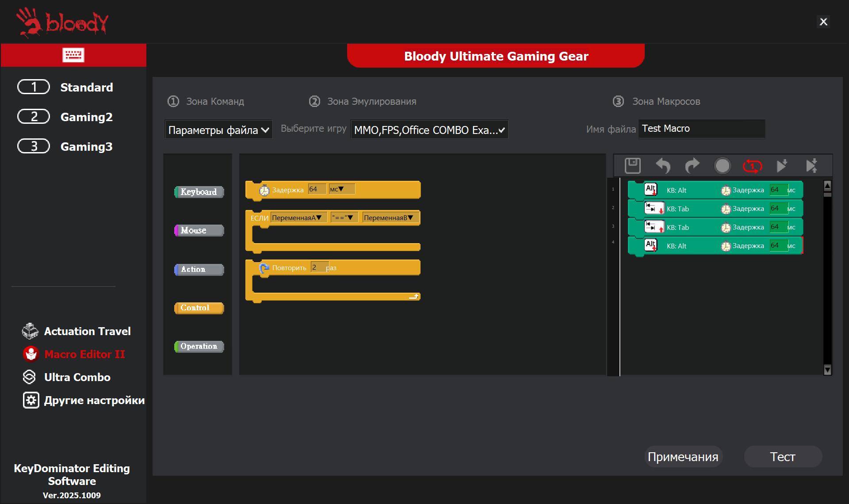849x504 pixels.
Task: Click the Примечания button
Action: click(x=683, y=457)
